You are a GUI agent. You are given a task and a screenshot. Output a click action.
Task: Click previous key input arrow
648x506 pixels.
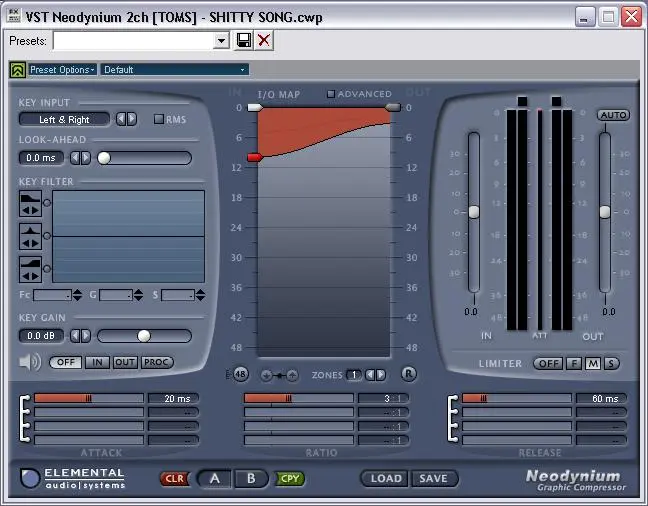coord(121,119)
